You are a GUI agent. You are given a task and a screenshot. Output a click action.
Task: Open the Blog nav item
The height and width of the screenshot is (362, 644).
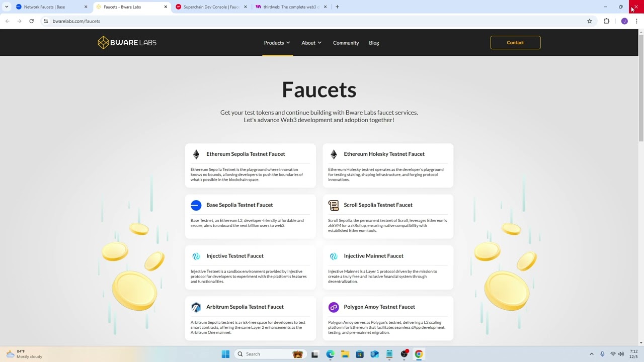pyautogui.click(x=374, y=43)
